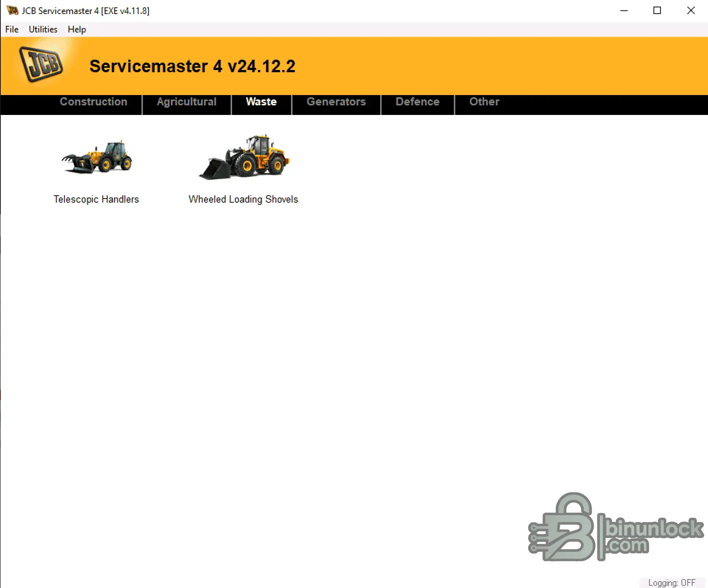Screen dimensions: 708x588
Task: Close the JCB Servicemaster window
Action: (x=691, y=11)
